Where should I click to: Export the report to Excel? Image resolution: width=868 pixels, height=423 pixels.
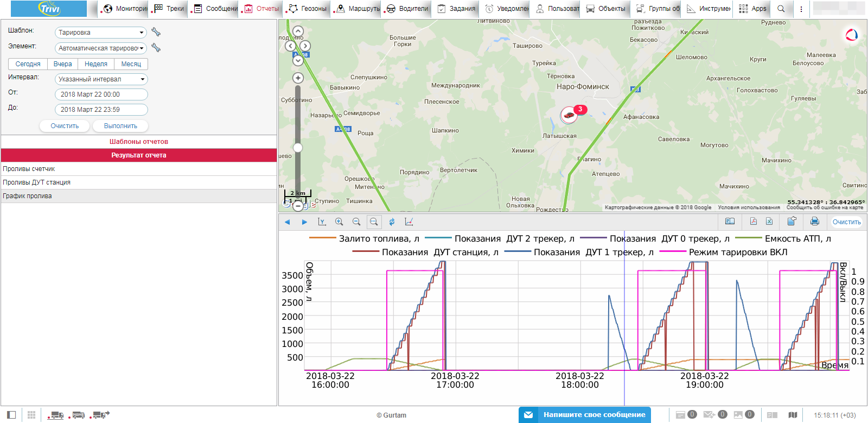(769, 222)
